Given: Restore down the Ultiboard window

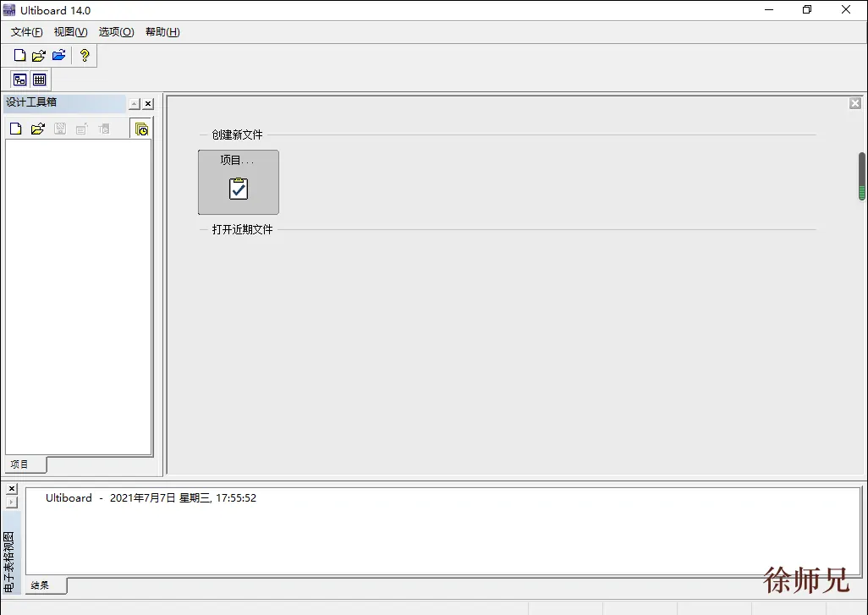Looking at the screenshot, I should pyautogui.click(x=807, y=10).
